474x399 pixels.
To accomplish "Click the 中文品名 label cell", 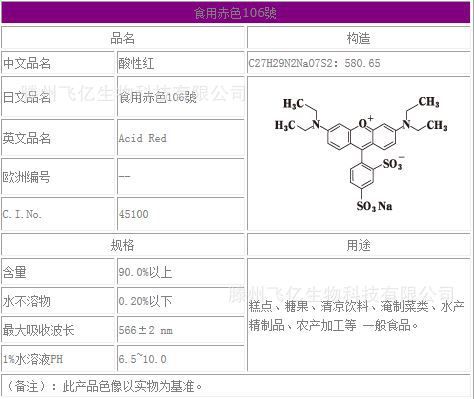I will [x=58, y=63].
